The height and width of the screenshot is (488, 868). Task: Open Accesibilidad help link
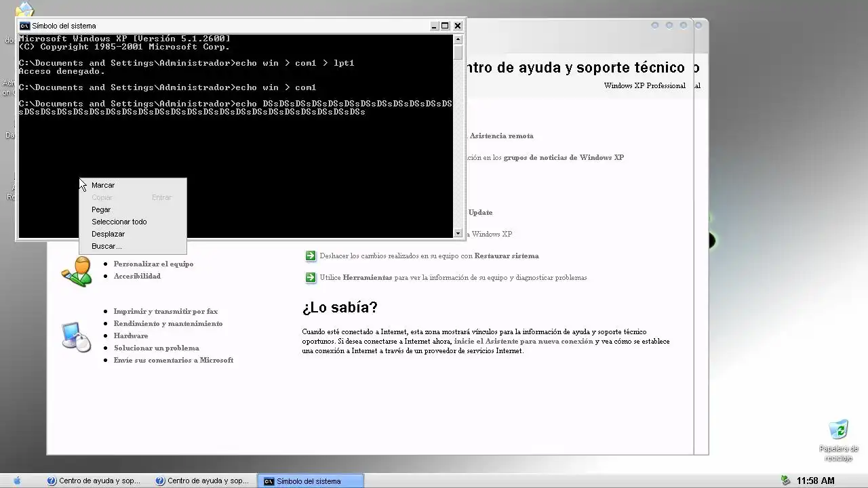pyautogui.click(x=137, y=276)
